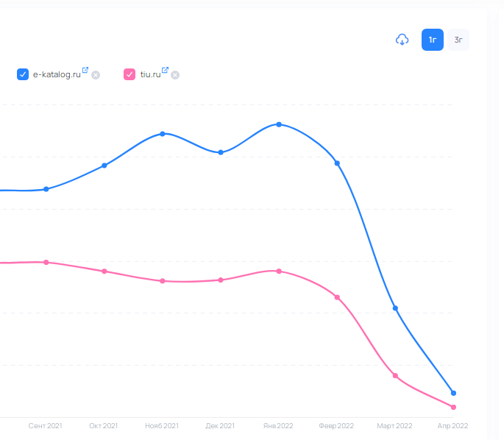Open e-katalog.ru external link icon
This screenshot has width=504, height=440.
(x=85, y=71)
